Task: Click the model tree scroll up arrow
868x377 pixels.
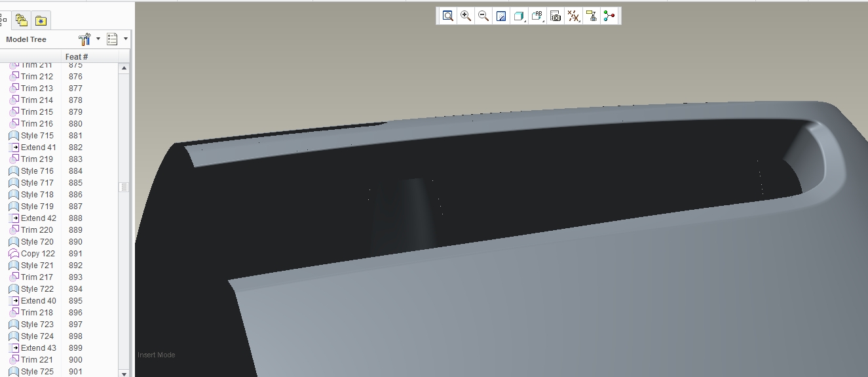Action: click(x=124, y=68)
